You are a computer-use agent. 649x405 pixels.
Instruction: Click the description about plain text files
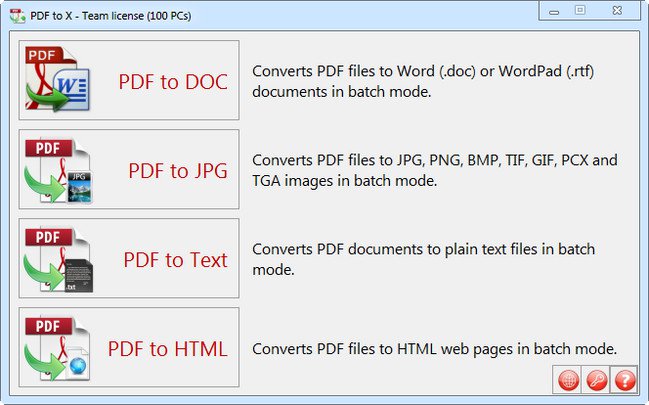pyautogui.click(x=423, y=259)
